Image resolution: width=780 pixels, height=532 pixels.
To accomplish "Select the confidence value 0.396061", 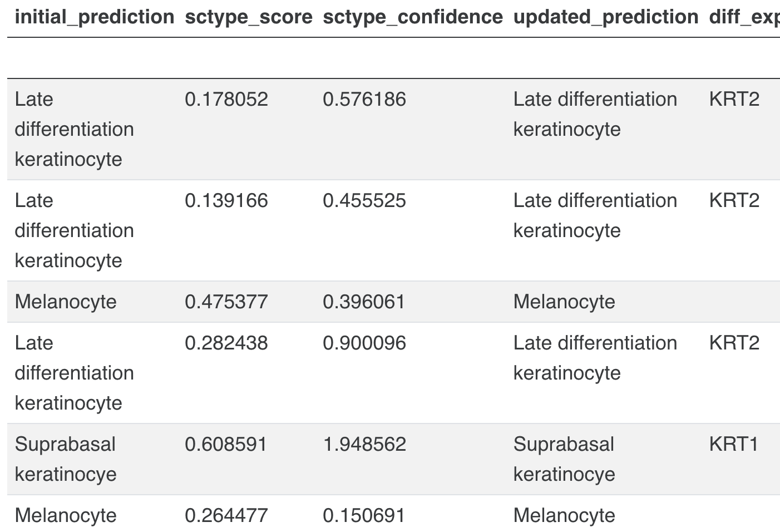I will coord(364,302).
